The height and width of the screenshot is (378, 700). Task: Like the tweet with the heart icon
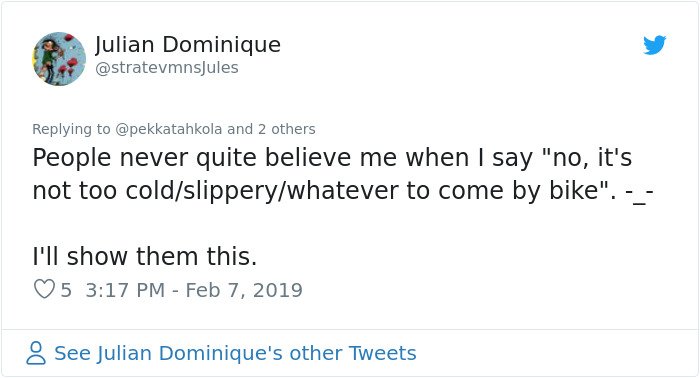pyautogui.click(x=44, y=289)
